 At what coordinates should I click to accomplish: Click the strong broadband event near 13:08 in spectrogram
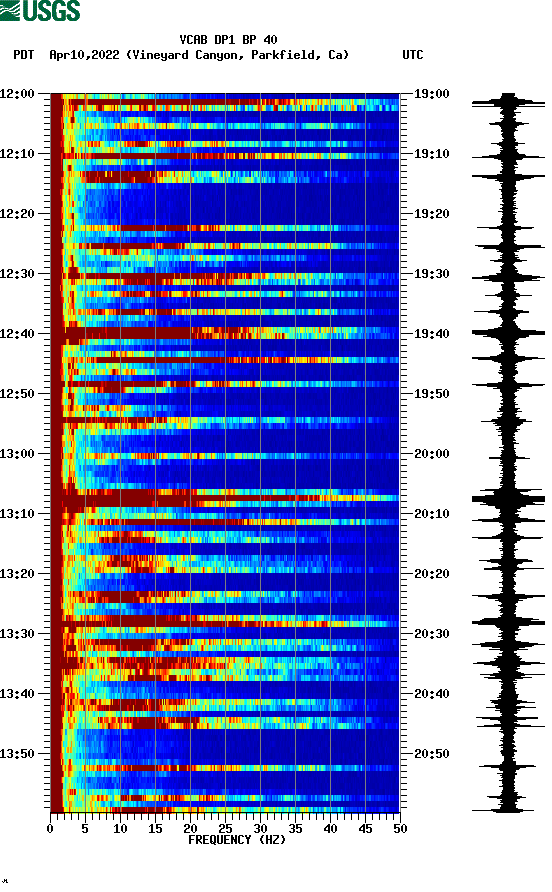pyautogui.click(x=225, y=499)
